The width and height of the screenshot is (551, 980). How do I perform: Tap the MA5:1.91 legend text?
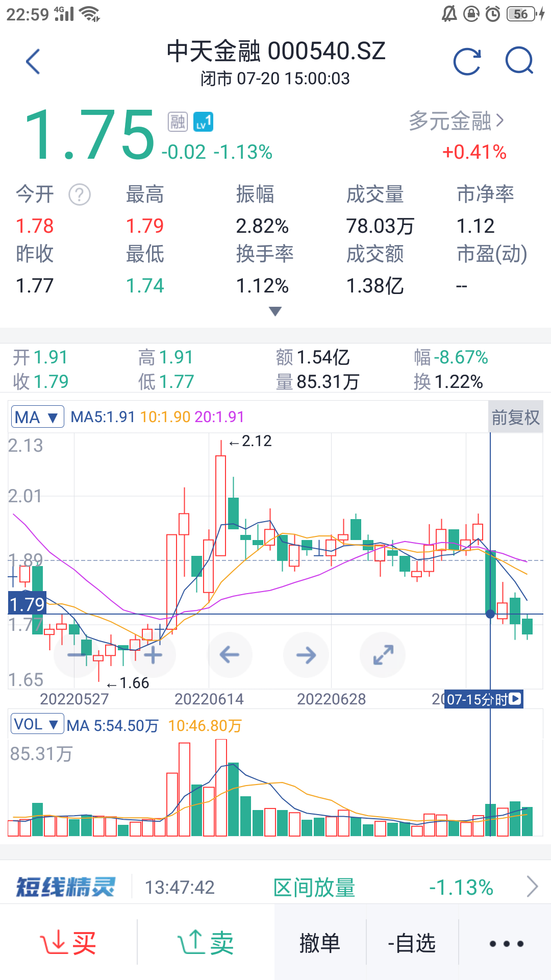coord(103,417)
